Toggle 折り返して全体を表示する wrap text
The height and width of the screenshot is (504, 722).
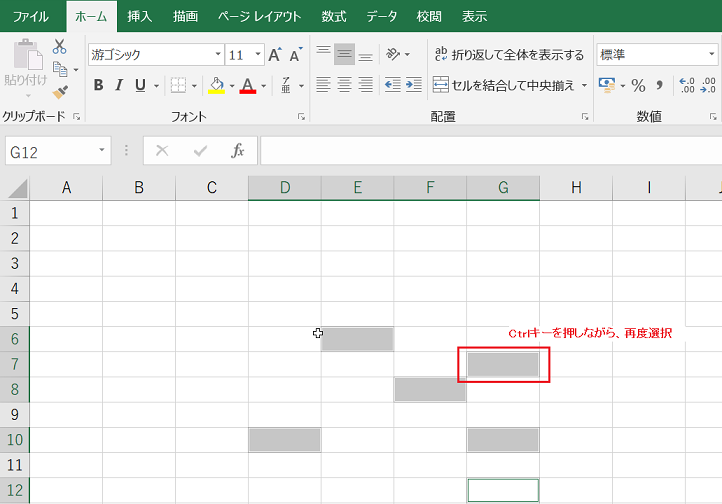pyautogui.click(x=508, y=55)
